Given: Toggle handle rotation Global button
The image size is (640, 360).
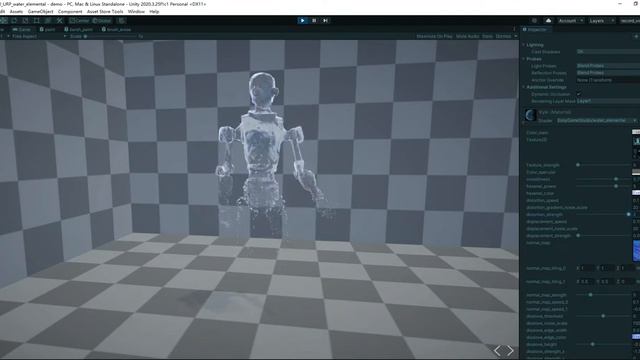Looking at the screenshot, I should (x=102, y=20).
